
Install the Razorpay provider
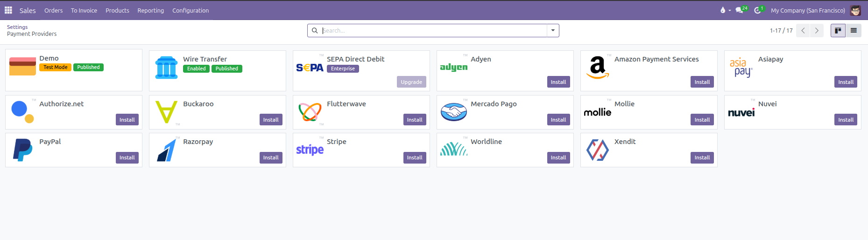[271, 158]
